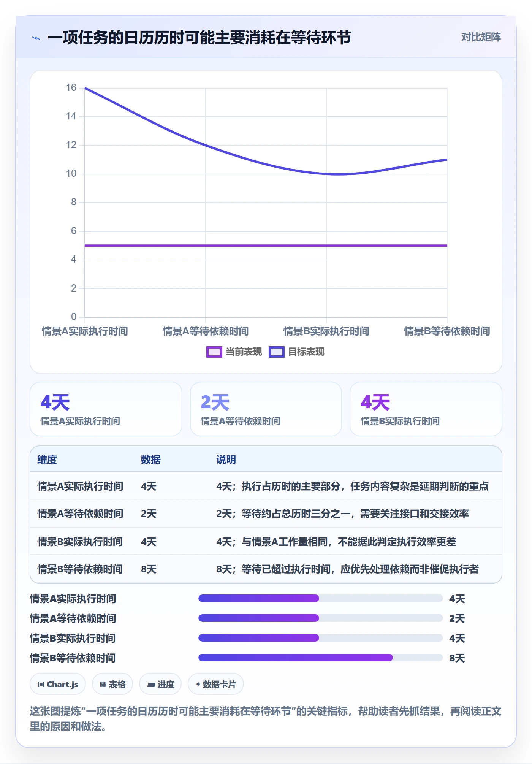
Task: Click the 情景B等待依赖时间 progress bar
Action: coord(320,658)
